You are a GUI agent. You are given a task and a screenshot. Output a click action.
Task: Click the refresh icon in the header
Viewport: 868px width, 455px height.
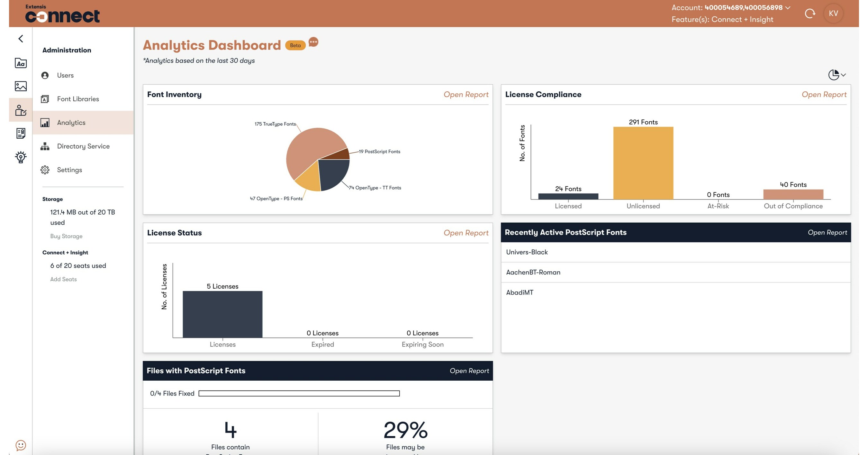coord(810,13)
